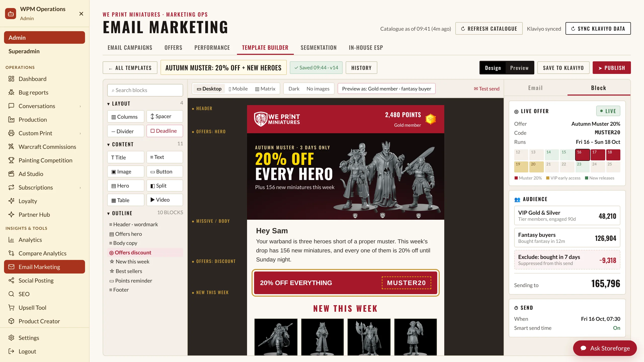Image resolution: width=644 pixels, height=362 pixels.
Task: Click the Product Creator box icon
Action: (11, 321)
